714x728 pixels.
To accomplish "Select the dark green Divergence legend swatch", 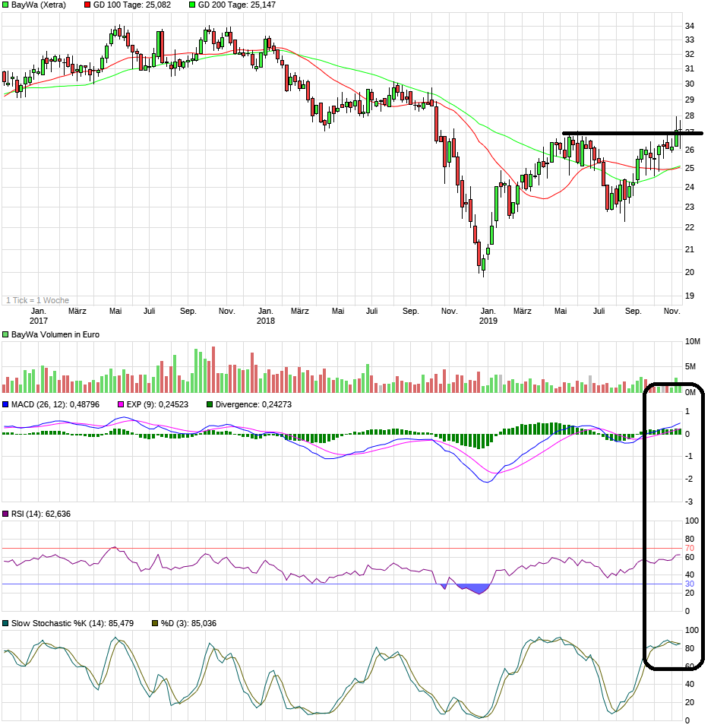I will pyautogui.click(x=210, y=405).
